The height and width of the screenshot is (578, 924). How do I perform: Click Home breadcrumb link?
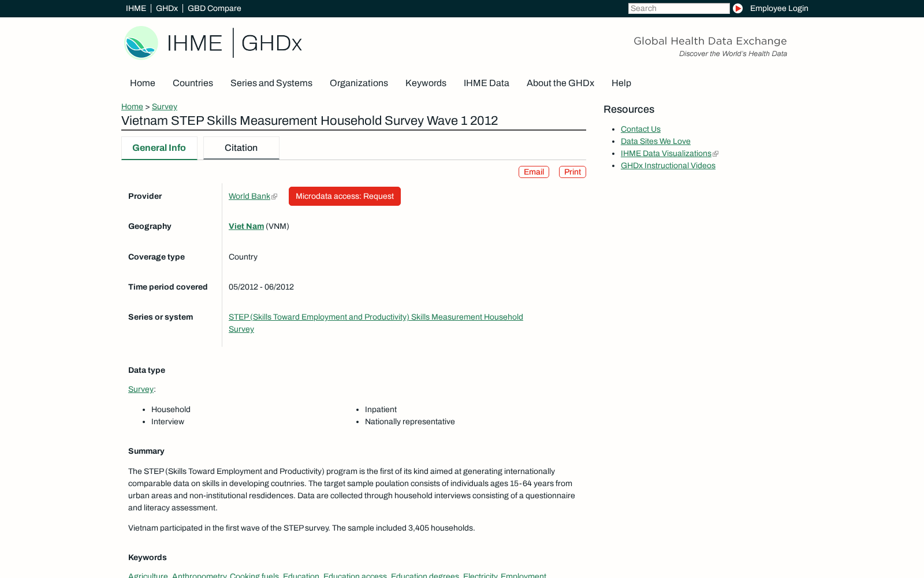pos(132,106)
